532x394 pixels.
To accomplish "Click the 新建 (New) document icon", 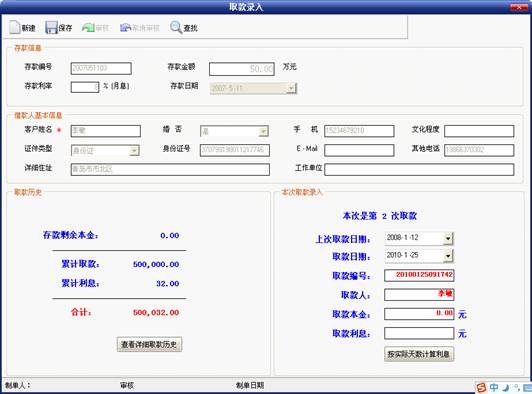I will point(15,27).
